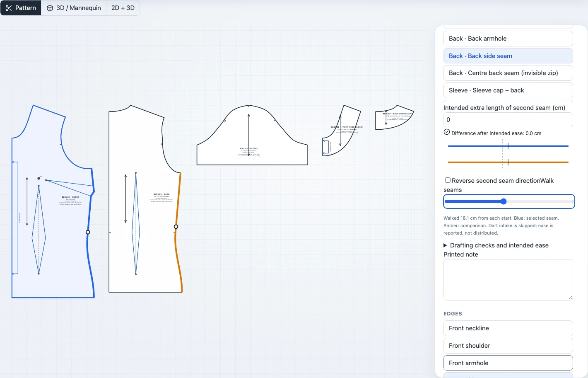Click the front waist dart diamond
Image resolution: width=588 pixels, height=378 pixels.
39,230
